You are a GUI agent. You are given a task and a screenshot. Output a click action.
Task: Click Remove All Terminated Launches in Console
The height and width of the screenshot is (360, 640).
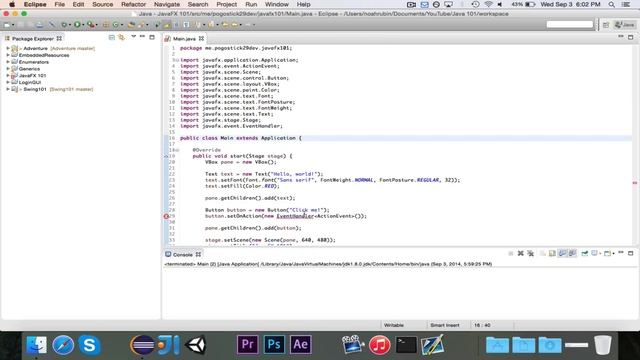click(530, 253)
